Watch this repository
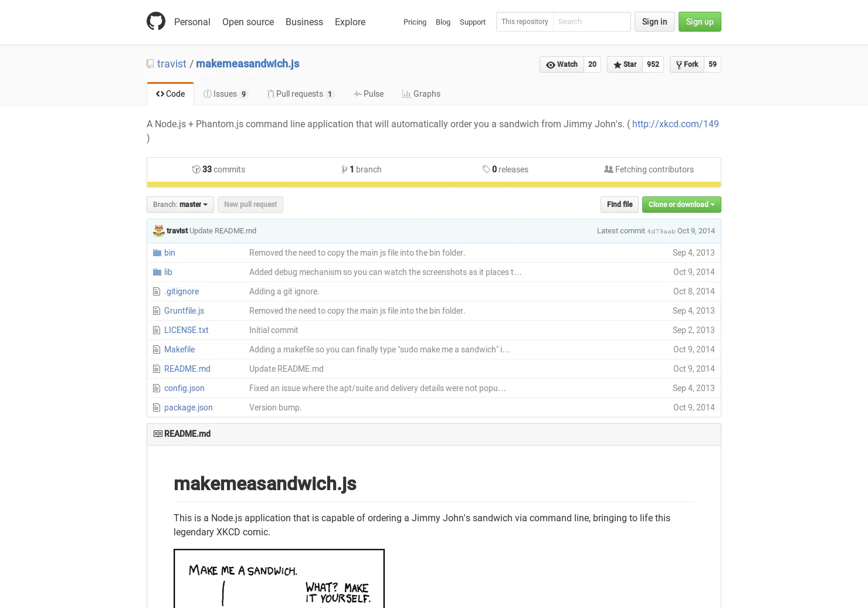868x608 pixels. click(x=562, y=64)
